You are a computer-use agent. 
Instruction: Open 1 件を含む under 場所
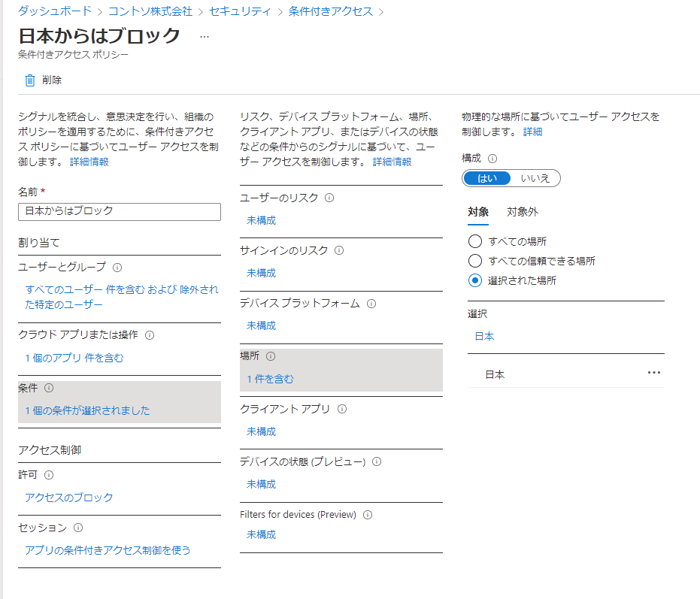point(270,379)
